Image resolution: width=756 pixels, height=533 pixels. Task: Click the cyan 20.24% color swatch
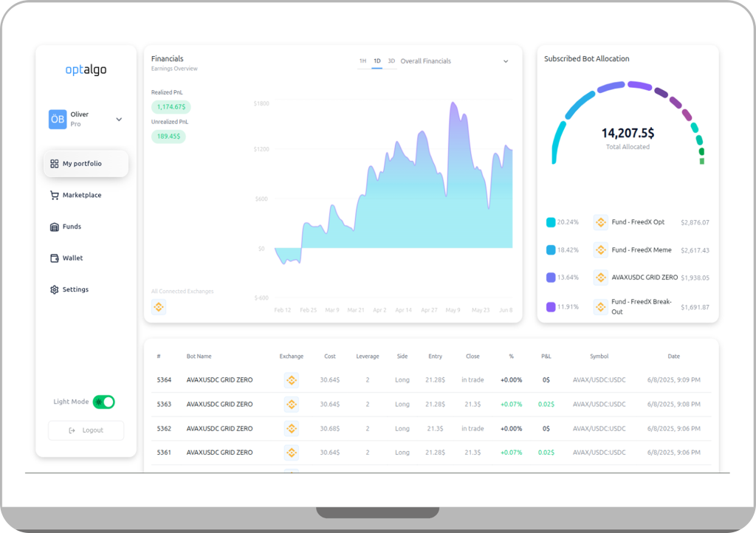551,222
